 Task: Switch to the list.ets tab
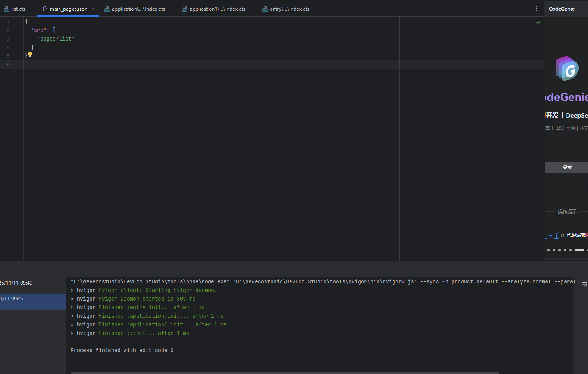[x=18, y=9]
